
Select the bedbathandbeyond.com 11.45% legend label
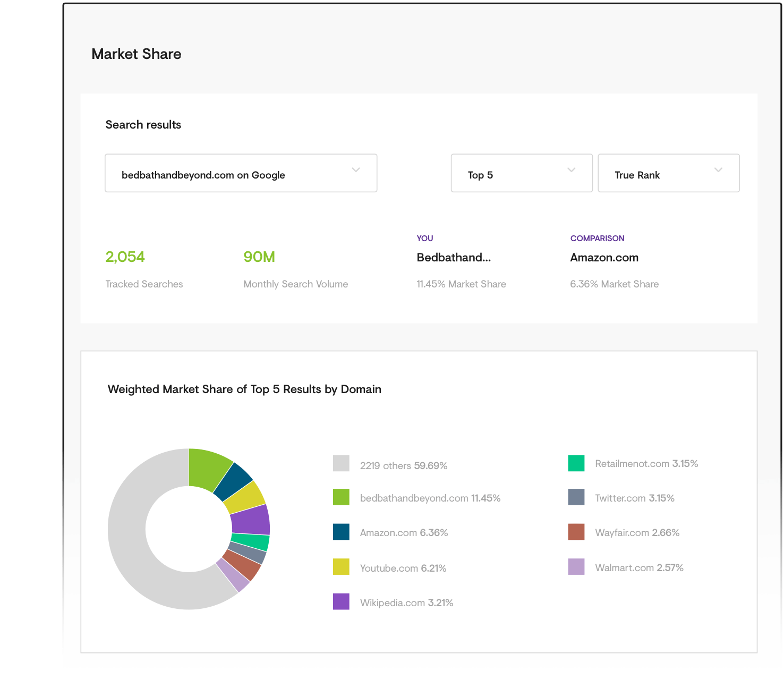click(x=430, y=498)
